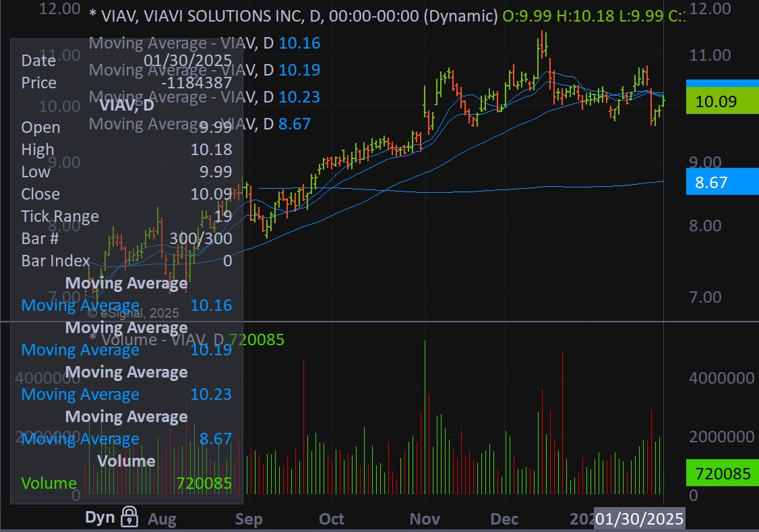Click the 12.00 label on the right price scale

[710, 8]
